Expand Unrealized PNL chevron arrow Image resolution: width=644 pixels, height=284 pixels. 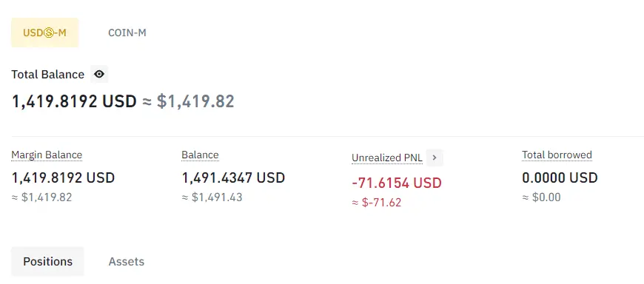point(435,158)
